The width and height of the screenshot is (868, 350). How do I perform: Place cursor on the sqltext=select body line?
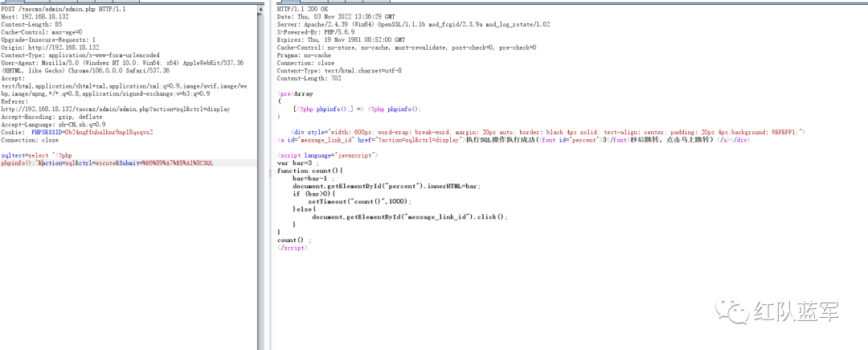[36, 155]
